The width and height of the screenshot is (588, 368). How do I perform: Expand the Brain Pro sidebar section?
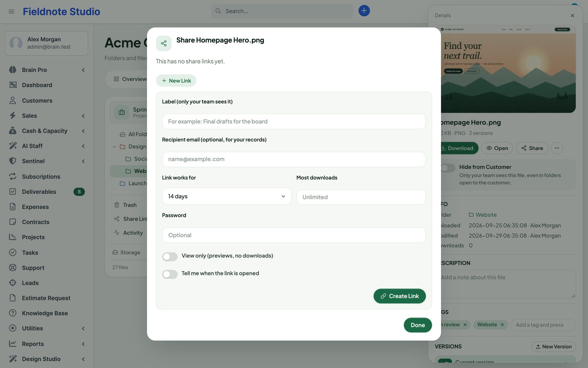click(83, 70)
